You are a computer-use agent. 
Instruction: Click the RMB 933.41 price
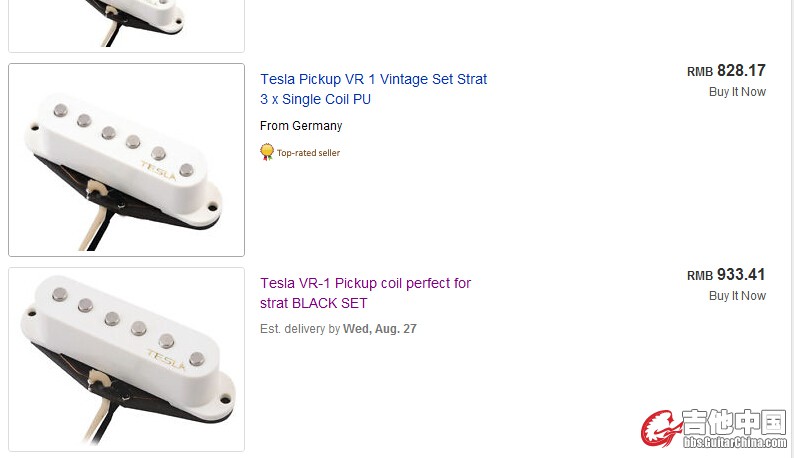click(726, 275)
